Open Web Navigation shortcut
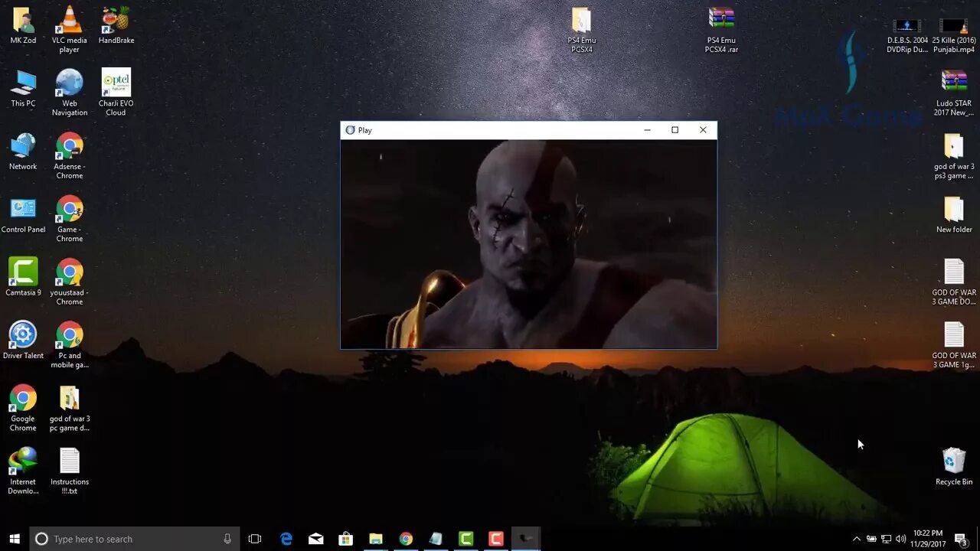980x551 pixels. click(x=70, y=93)
